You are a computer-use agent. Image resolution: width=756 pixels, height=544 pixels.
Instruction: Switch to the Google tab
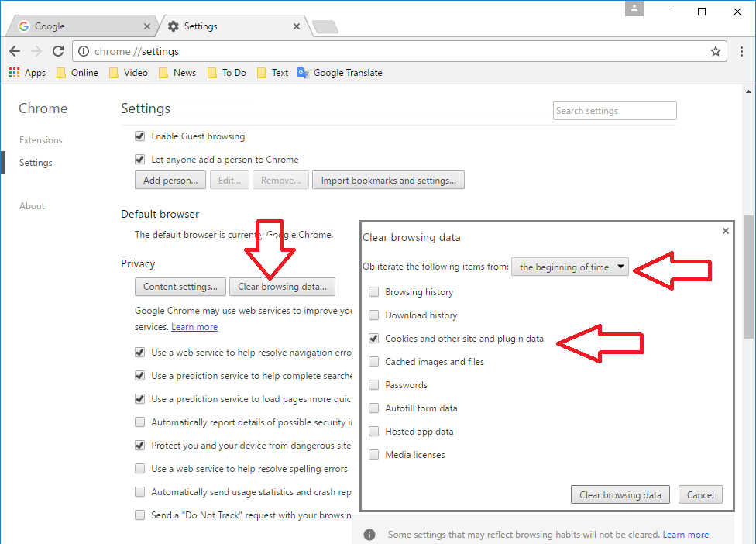[x=77, y=26]
